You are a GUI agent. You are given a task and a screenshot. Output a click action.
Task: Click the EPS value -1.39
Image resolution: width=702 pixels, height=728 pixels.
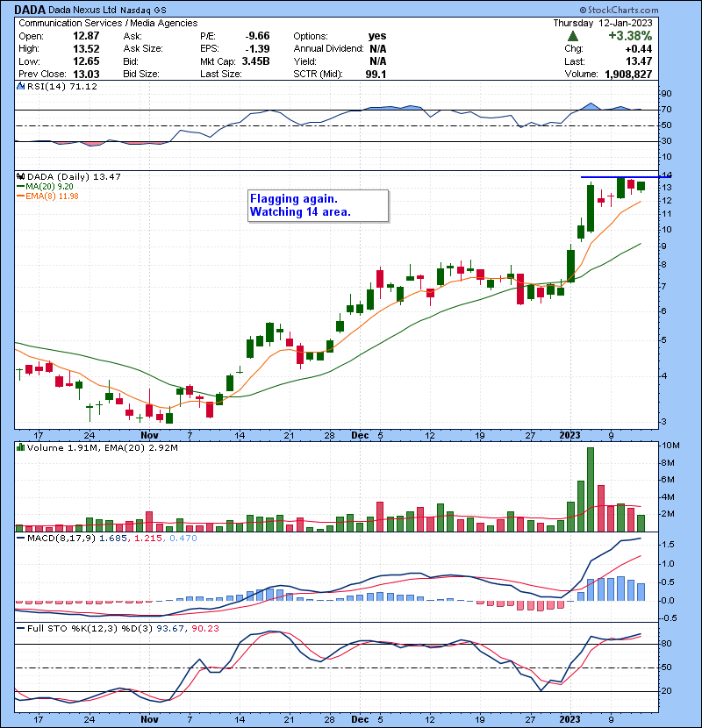click(x=257, y=49)
